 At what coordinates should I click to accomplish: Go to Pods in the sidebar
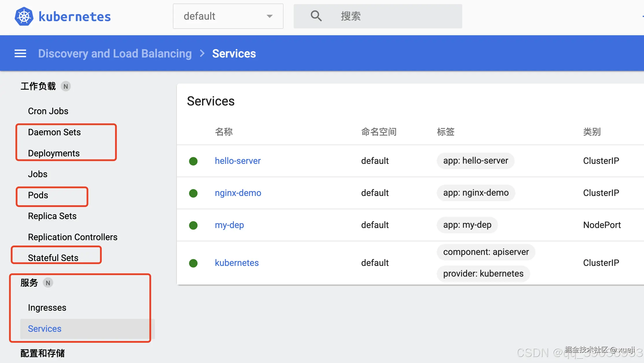[x=38, y=195]
